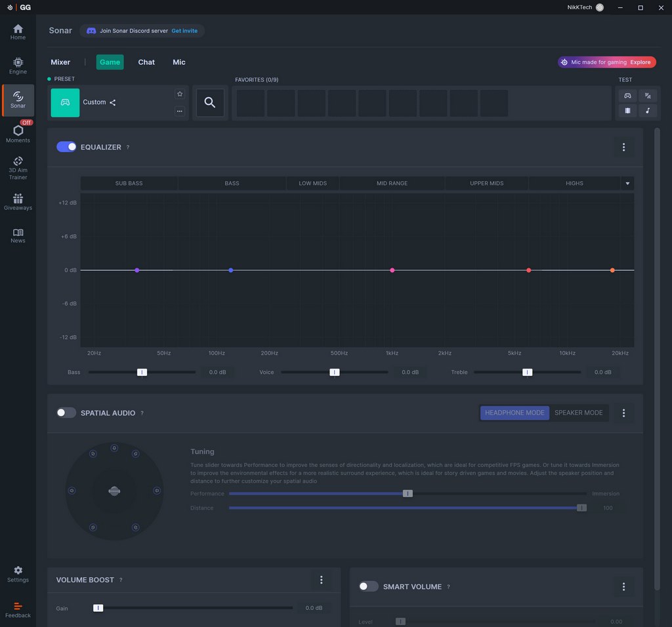Open the News sidebar icon
The height and width of the screenshot is (627, 672).
coord(18,235)
